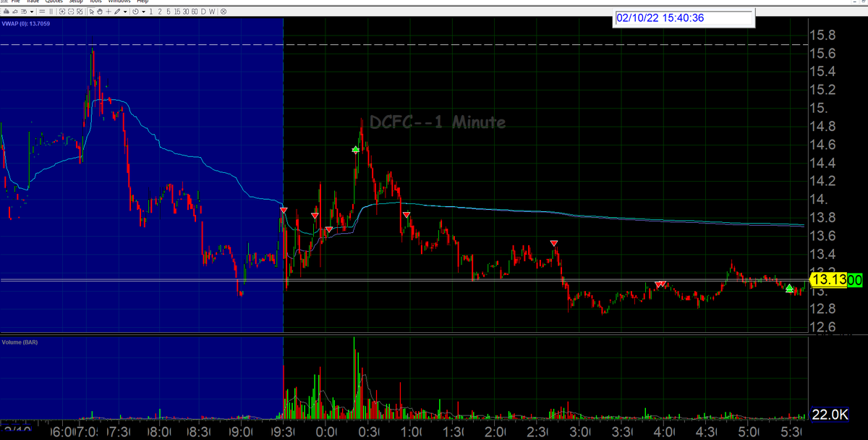The image size is (868, 440).
Task: Click the first zoom/fit chart icon
Action: [62, 12]
